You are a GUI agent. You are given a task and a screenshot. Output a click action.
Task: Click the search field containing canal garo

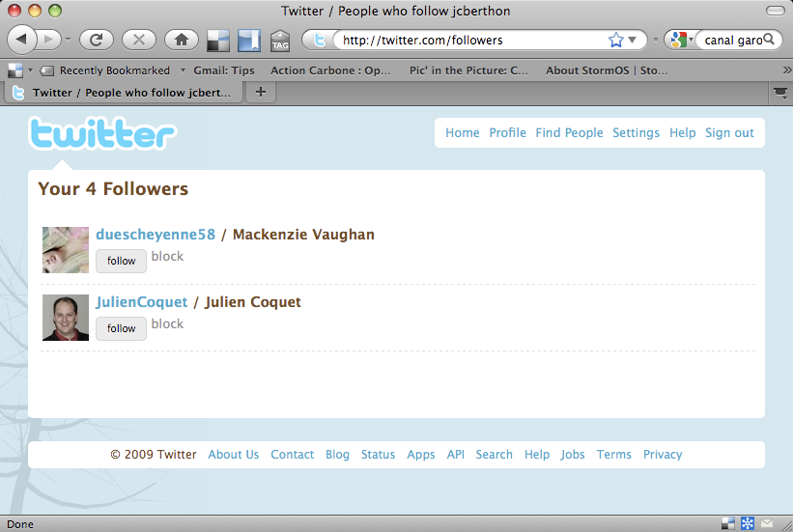732,40
